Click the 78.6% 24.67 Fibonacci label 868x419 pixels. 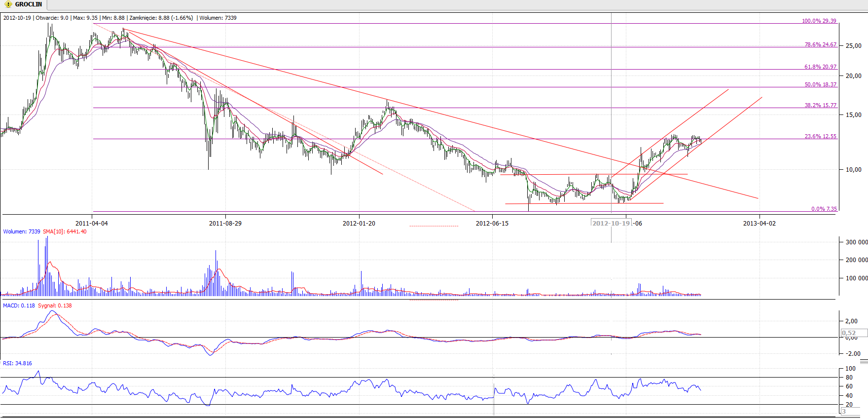[821, 44]
